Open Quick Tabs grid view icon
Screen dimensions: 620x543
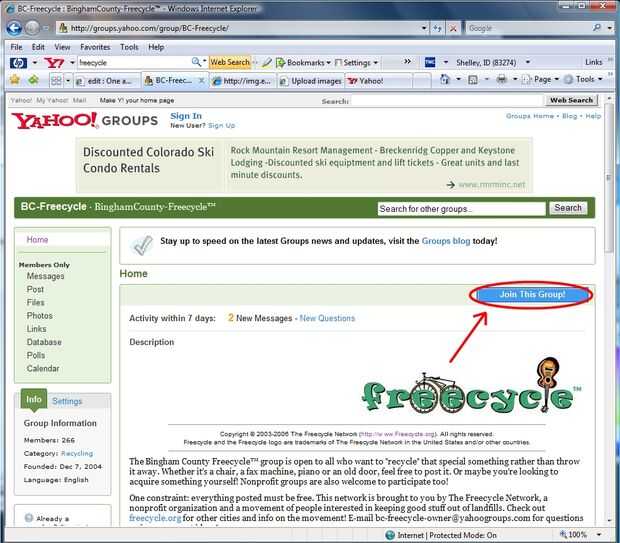click(56, 81)
